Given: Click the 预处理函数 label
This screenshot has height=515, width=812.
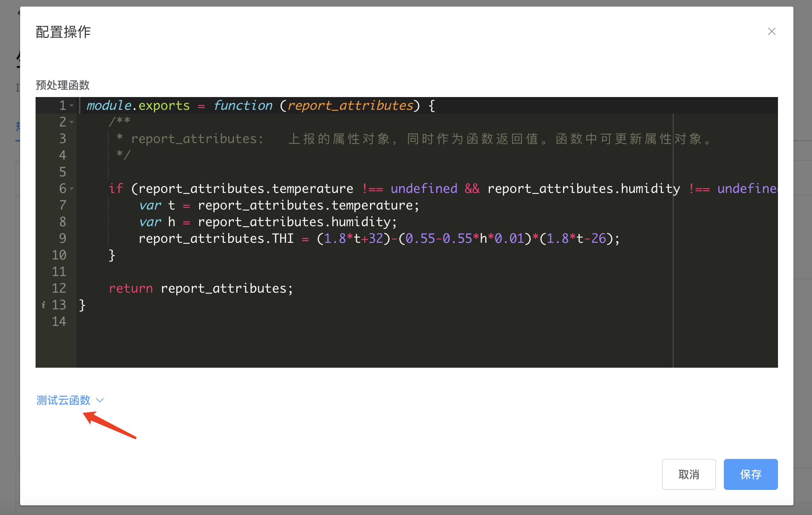Looking at the screenshot, I should tap(63, 85).
